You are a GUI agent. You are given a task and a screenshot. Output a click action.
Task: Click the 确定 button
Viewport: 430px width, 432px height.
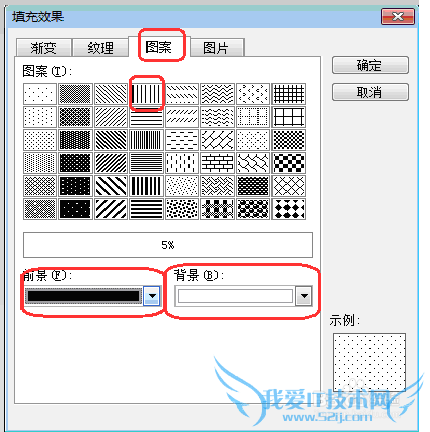370,65
